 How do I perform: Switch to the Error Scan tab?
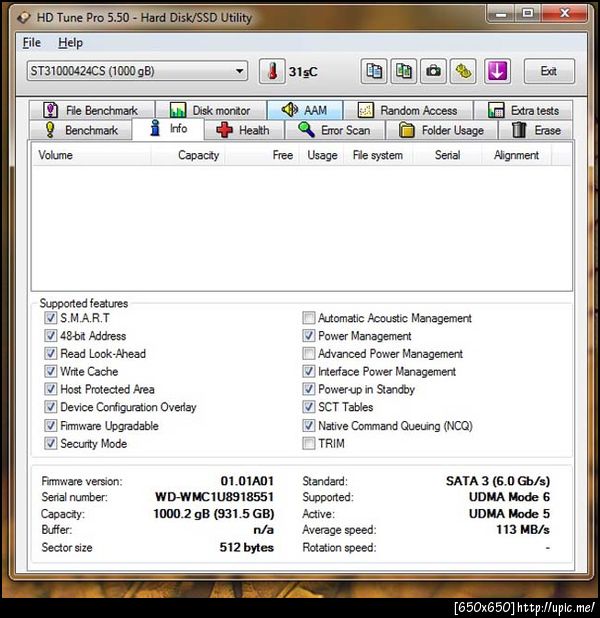(x=334, y=130)
